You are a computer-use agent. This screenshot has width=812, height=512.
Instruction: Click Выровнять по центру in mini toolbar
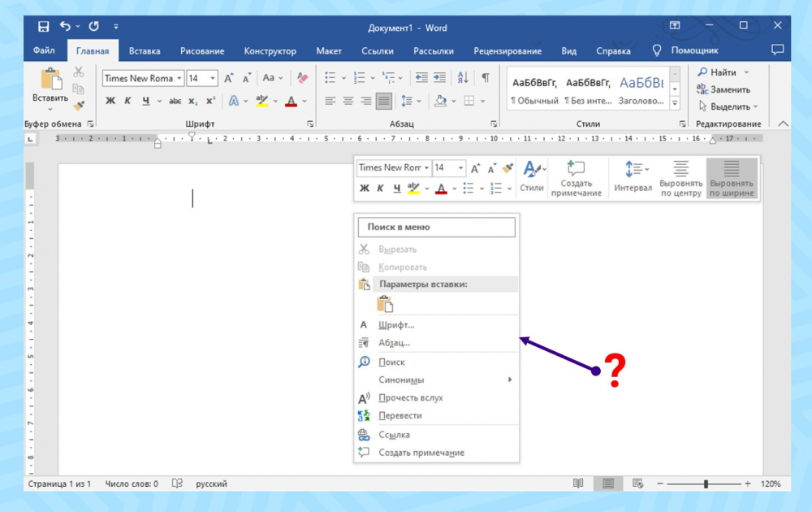tap(680, 177)
